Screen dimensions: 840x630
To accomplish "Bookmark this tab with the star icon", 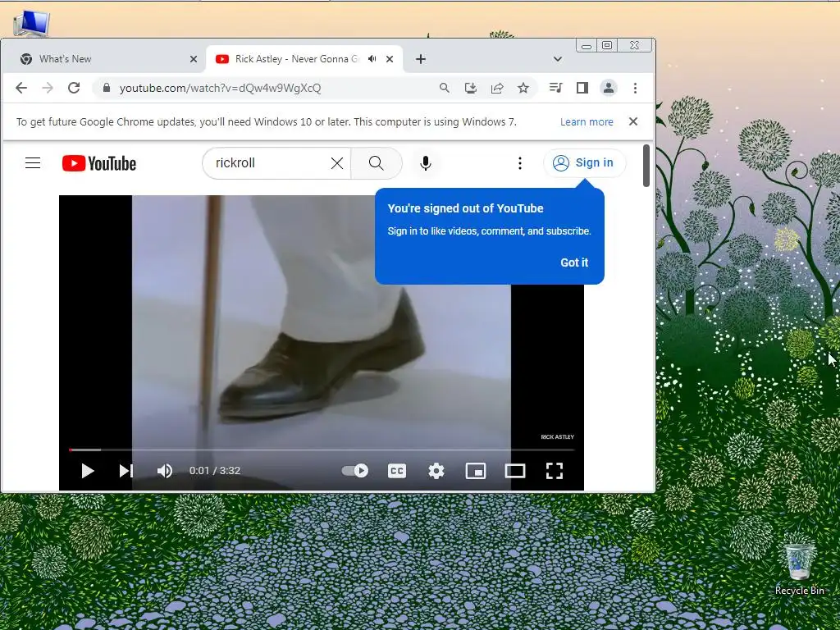I will pyautogui.click(x=523, y=88).
